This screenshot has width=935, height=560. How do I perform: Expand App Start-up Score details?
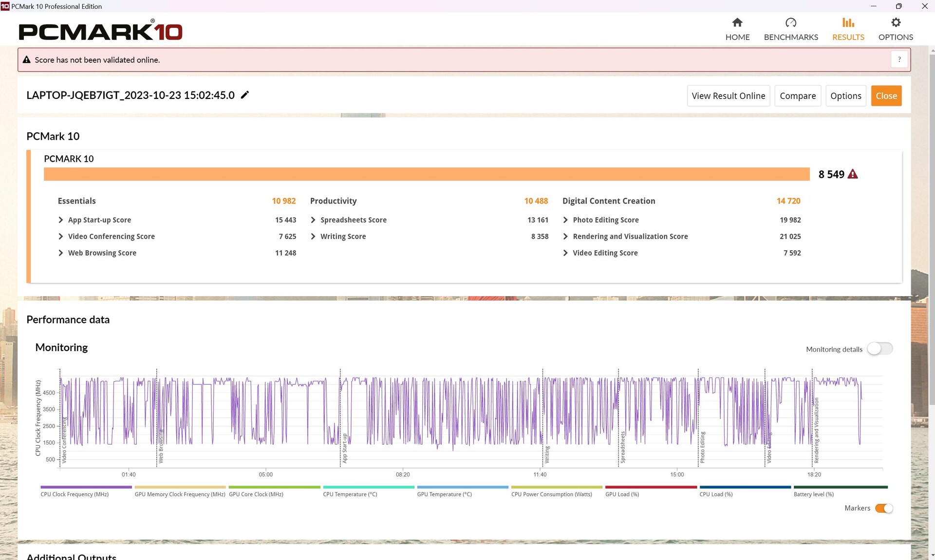61,220
